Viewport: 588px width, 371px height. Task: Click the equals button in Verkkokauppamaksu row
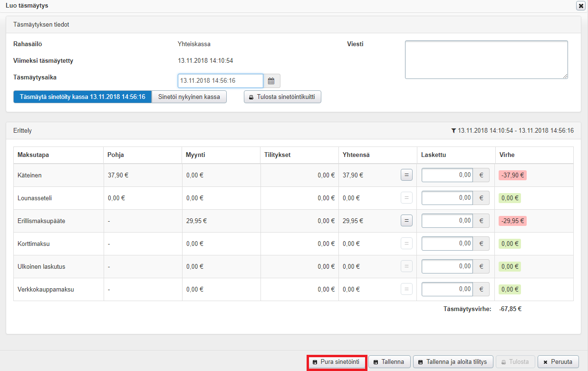tap(406, 289)
